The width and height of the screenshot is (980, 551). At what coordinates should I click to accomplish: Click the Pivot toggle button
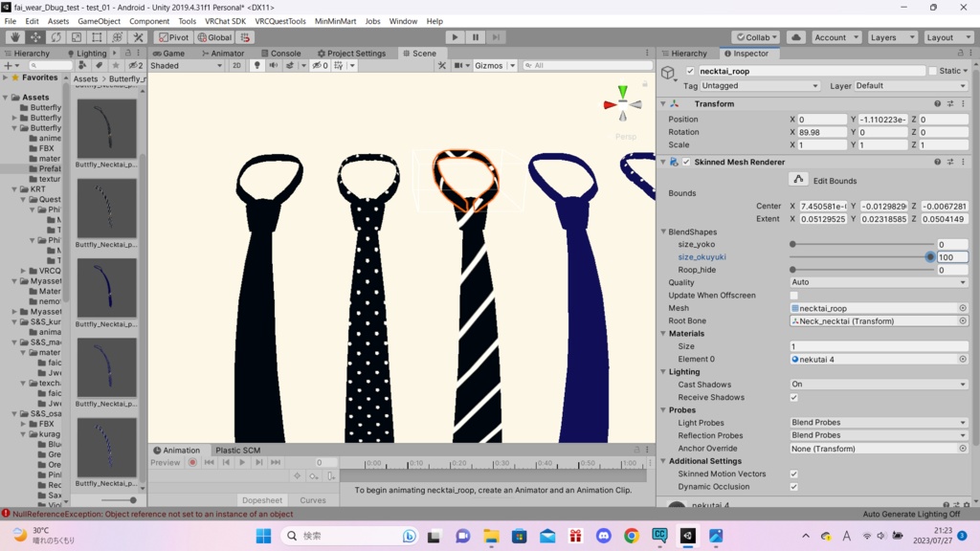[x=172, y=37]
